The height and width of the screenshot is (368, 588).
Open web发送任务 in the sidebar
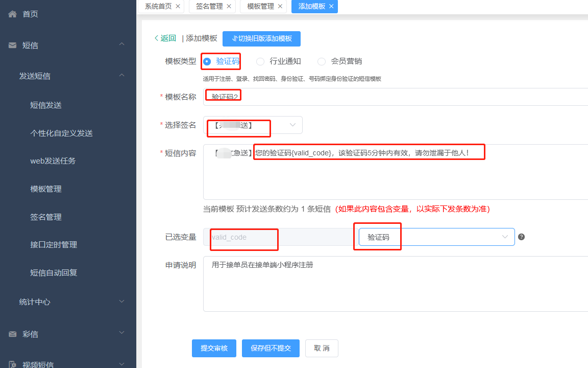point(53,161)
